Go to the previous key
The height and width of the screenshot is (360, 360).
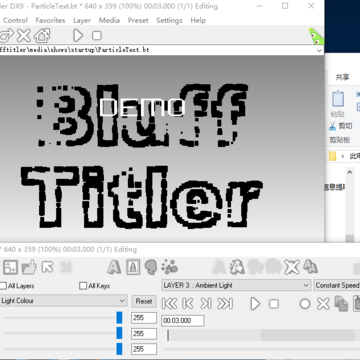(x=188, y=304)
